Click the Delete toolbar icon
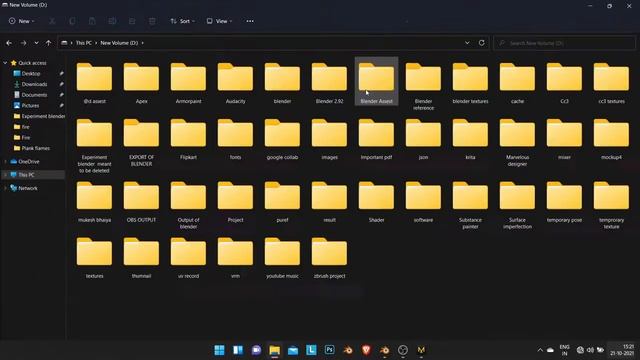This screenshot has width=640, height=360. point(152,21)
